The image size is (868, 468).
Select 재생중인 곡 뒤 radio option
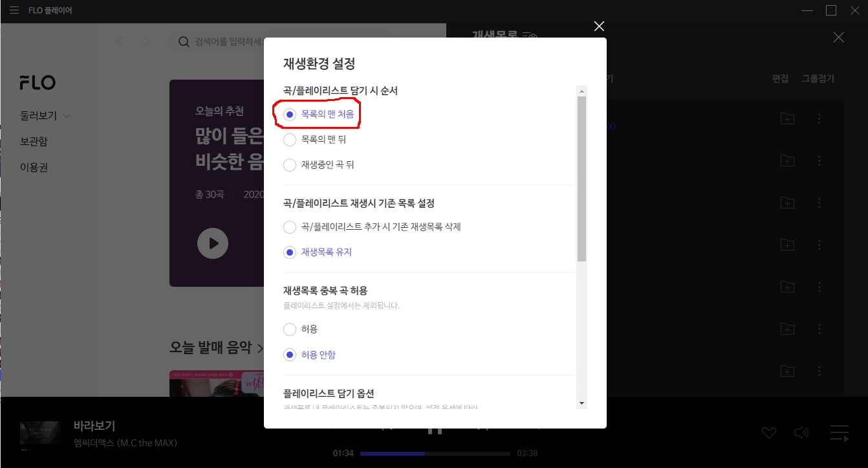click(x=290, y=165)
